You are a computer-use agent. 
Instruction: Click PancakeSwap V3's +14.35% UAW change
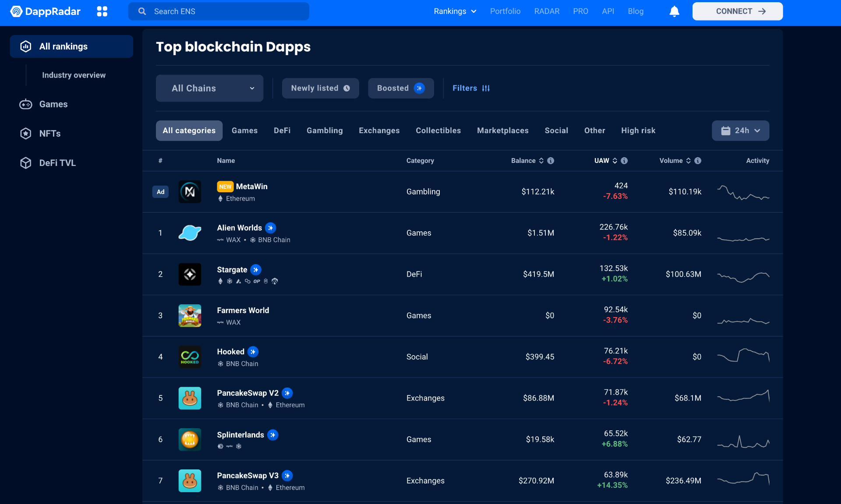(612, 485)
